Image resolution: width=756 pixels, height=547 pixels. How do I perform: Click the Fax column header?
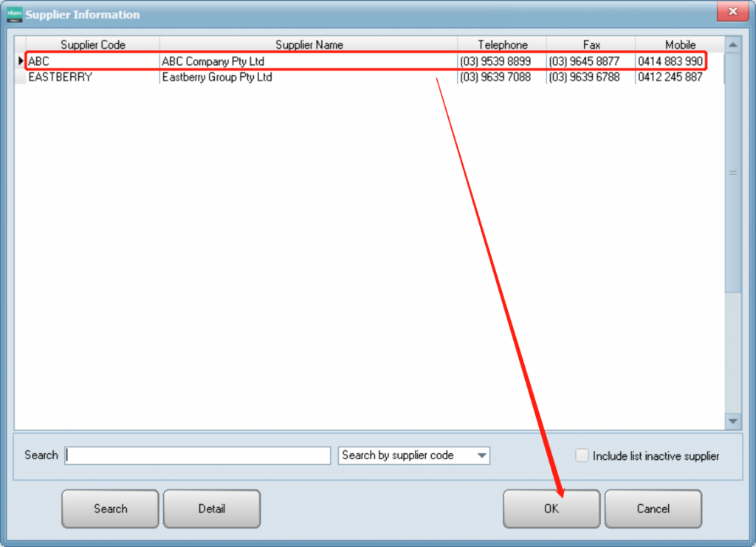tap(591, 45)
